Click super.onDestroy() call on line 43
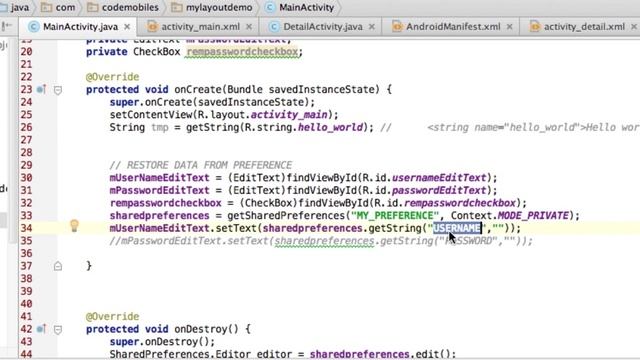This screenshot has width=640, height=360. (x=162, y=342)
